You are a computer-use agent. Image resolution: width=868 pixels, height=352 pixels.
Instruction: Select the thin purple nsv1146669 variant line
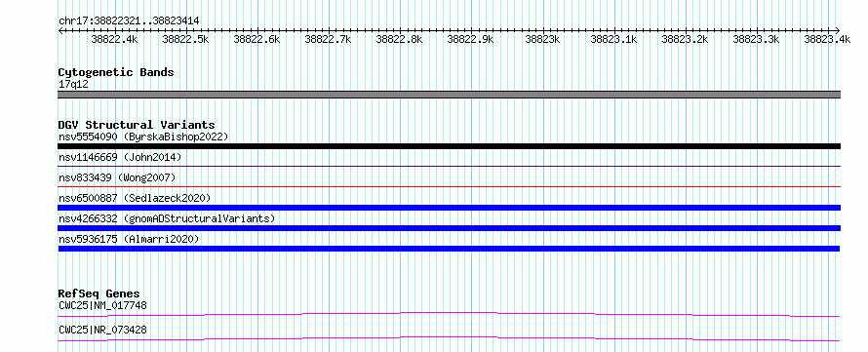(x=450, y=166)
